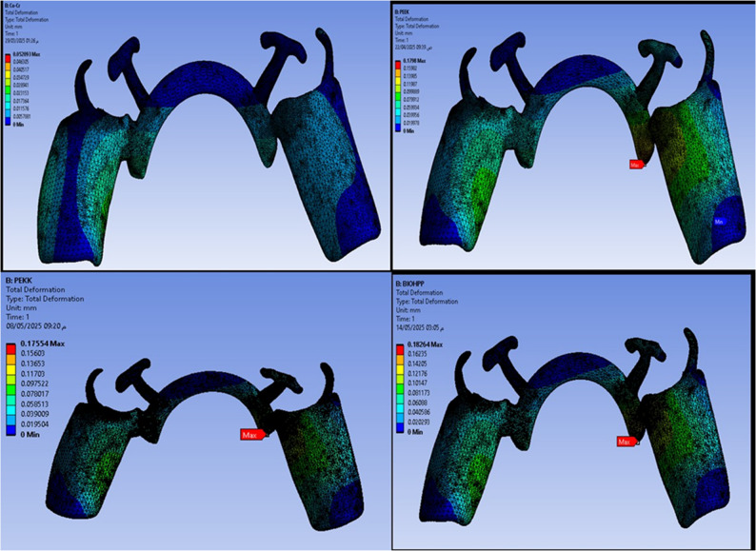This screenshot has height=551, width=756.
Task: Click the value 0.039009 in PEKK legend
Action: coord(34,414)
